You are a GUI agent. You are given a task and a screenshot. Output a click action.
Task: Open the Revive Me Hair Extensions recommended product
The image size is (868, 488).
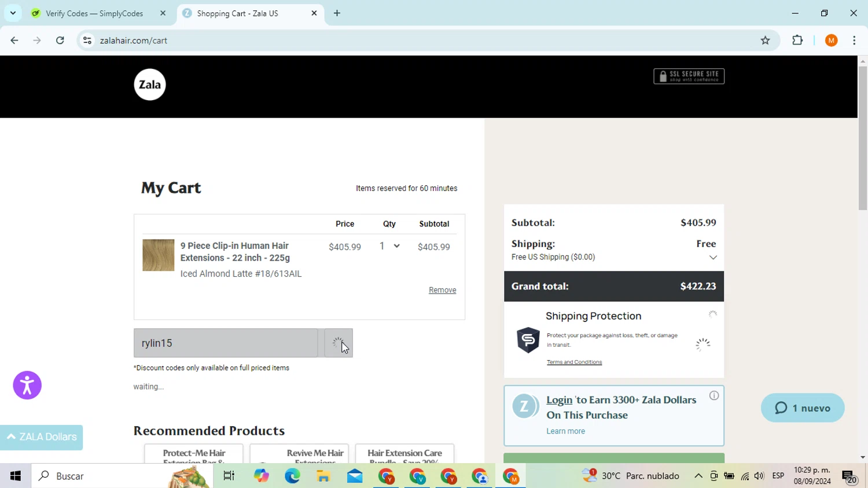299,454
